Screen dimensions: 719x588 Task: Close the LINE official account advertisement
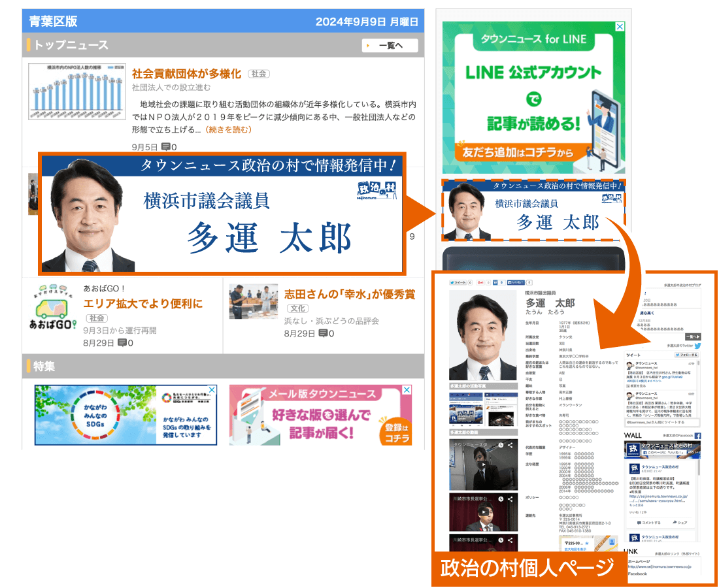[x=620, y=27]
